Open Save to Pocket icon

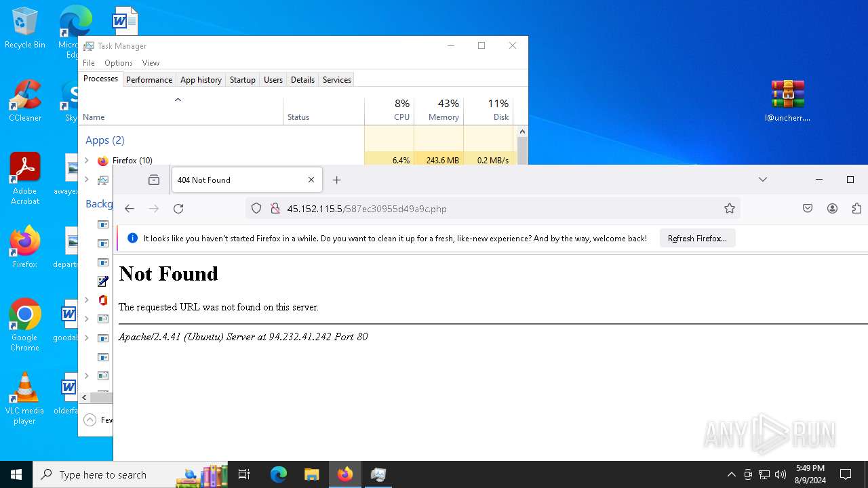point(808,209)
